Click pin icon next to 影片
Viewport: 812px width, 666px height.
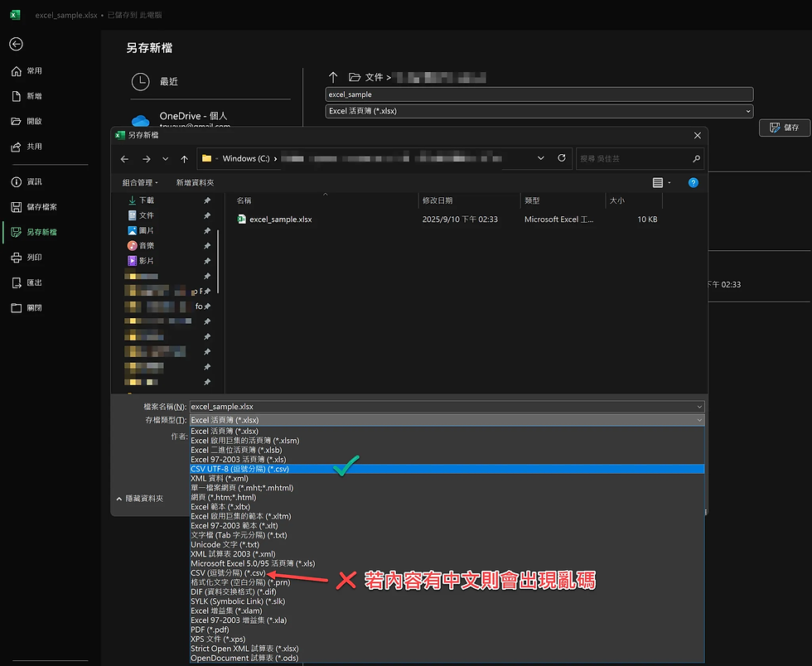pyautogui.click(x=207, y=261)
